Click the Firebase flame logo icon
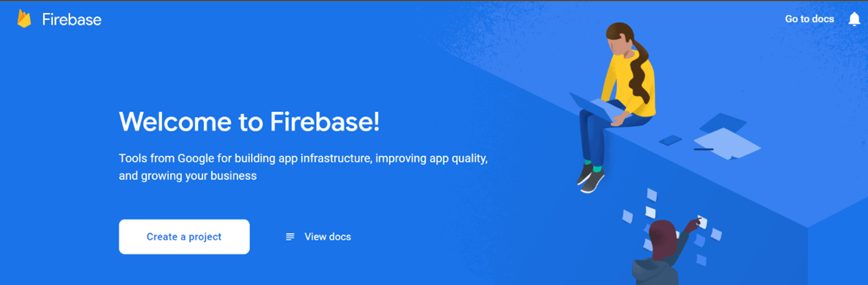Image resolution: width=868 pixels, height=285 pixels. pyautogui.click(x=25, y=18)
